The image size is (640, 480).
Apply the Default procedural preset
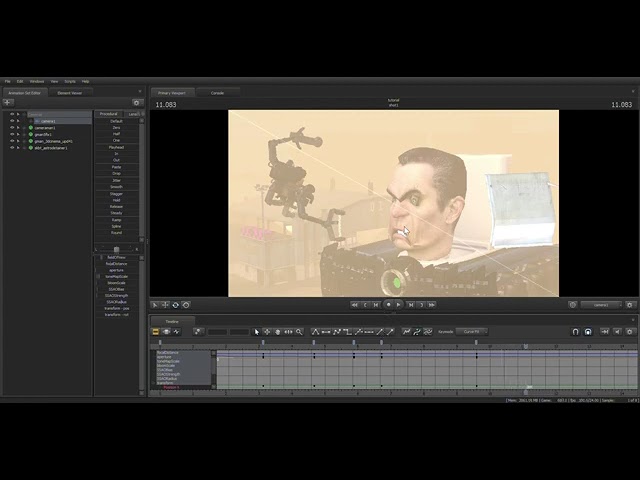click(116, 121)
